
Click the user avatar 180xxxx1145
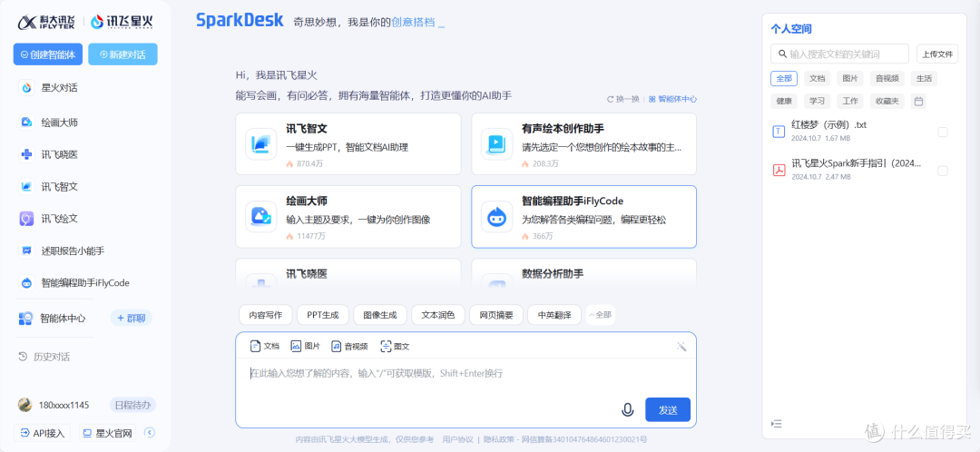click(25, 405)
